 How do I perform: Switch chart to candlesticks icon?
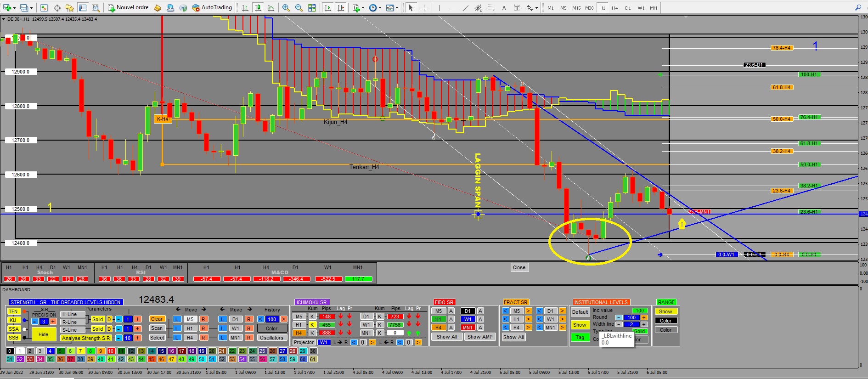(x=258, y=8)
